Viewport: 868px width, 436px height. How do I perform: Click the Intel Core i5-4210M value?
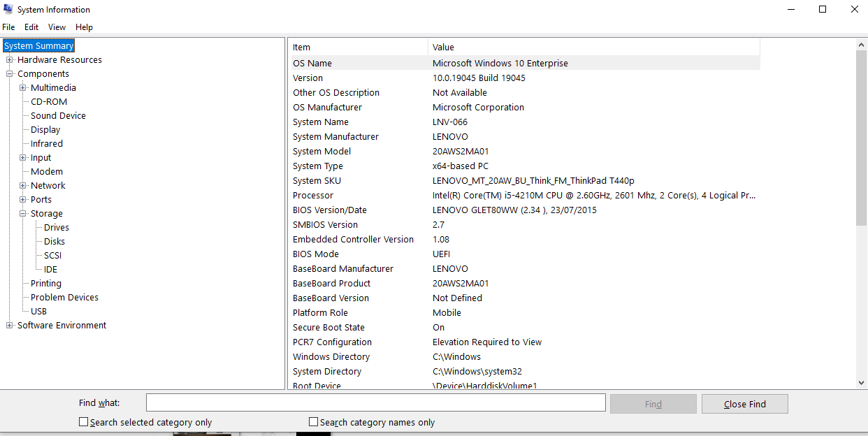[x=594, y=196]
